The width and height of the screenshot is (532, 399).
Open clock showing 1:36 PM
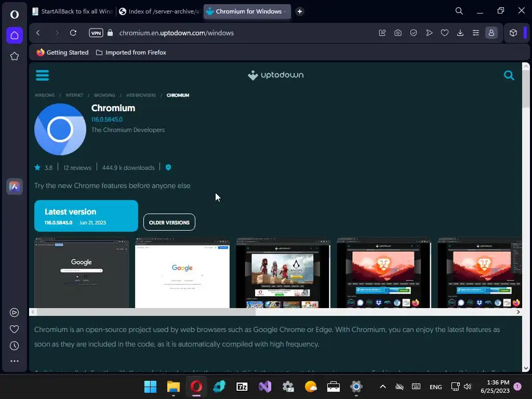click(x=495, y=387)
